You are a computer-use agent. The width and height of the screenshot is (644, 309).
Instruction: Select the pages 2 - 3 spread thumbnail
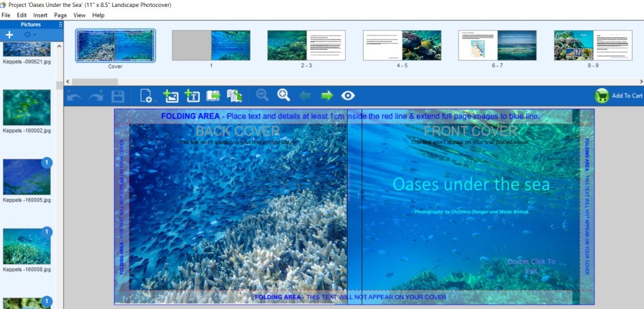tap(306, 45)
